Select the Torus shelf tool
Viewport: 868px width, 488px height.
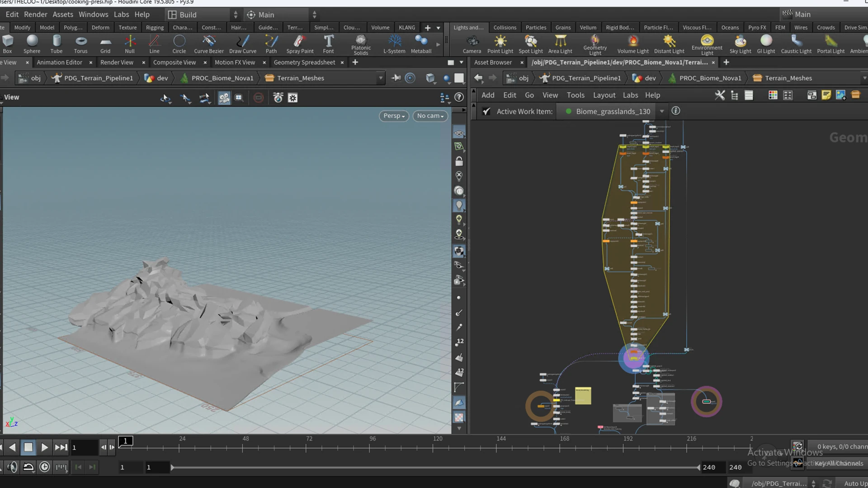coord(81,44)
